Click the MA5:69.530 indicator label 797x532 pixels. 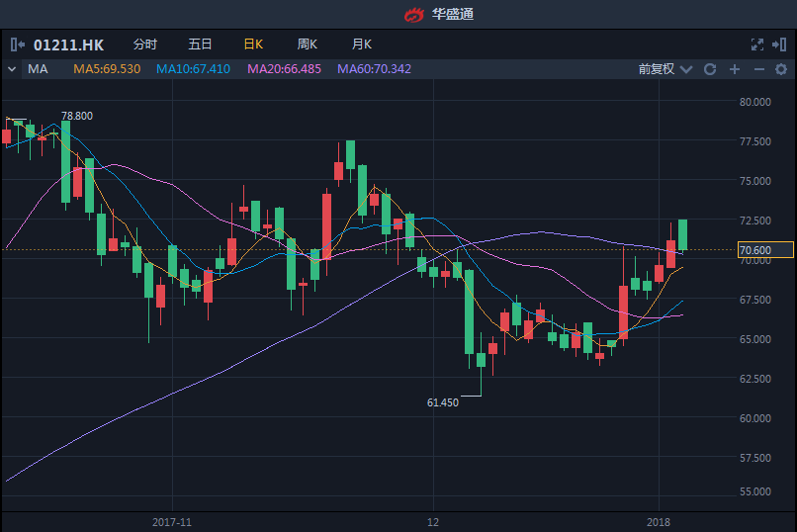pos(107,69)
